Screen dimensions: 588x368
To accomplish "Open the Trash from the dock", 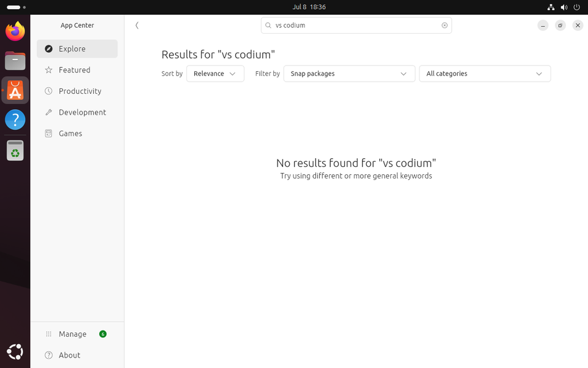I will [15, 150].
